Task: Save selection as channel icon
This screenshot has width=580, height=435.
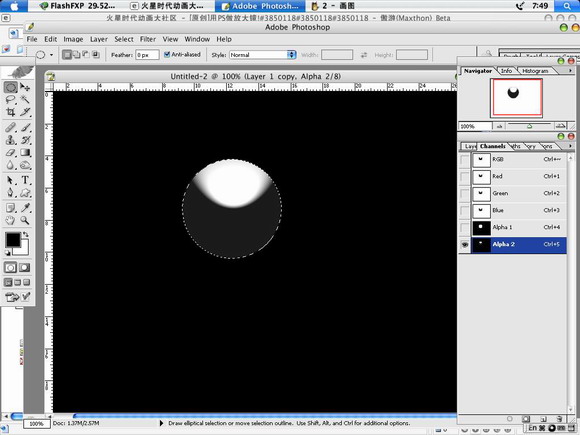Action: [526, 419]
